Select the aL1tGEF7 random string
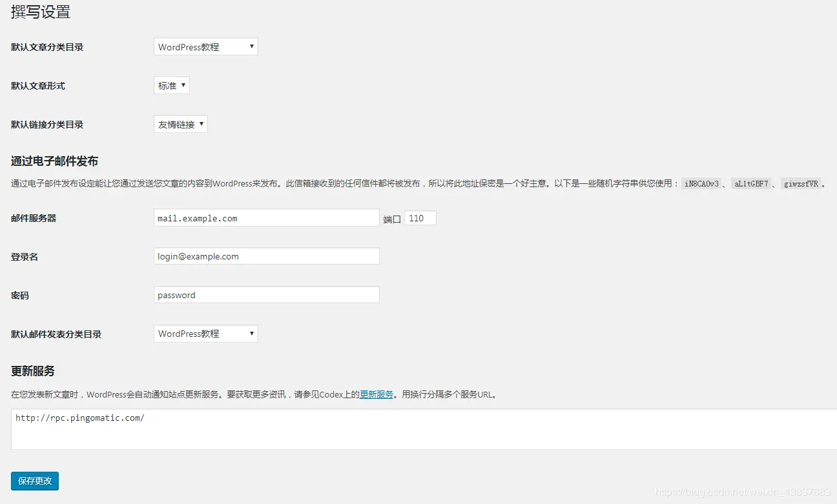Screen dimensions: 837x504 750,183
